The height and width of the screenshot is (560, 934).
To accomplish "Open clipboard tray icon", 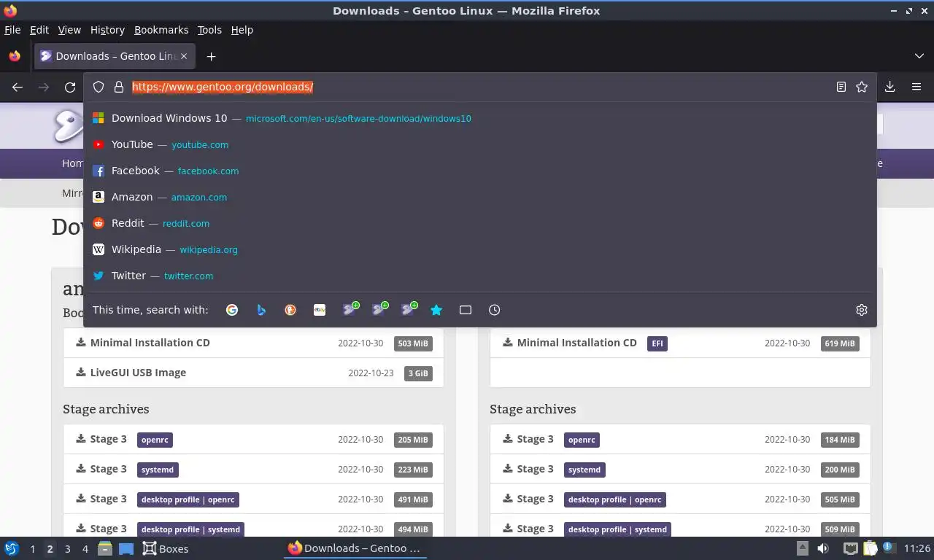I will pyautogui.click(x=870, y=548).
